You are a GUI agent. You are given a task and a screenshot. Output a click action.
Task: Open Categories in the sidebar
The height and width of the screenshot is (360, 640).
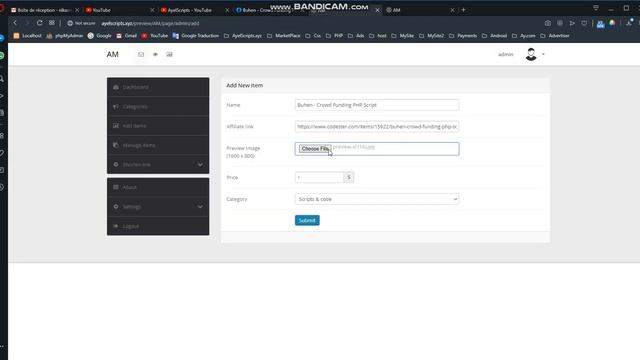tap(158, 107)
